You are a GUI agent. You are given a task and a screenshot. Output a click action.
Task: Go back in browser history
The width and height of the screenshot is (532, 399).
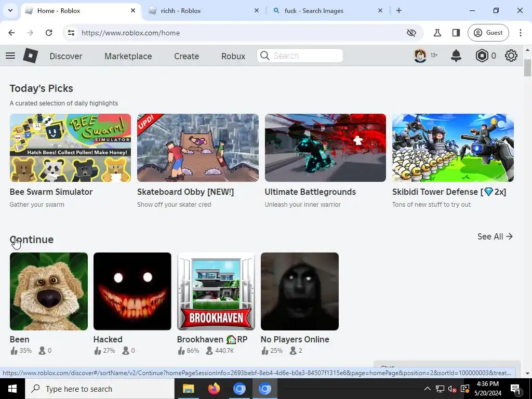pos(11,33)
